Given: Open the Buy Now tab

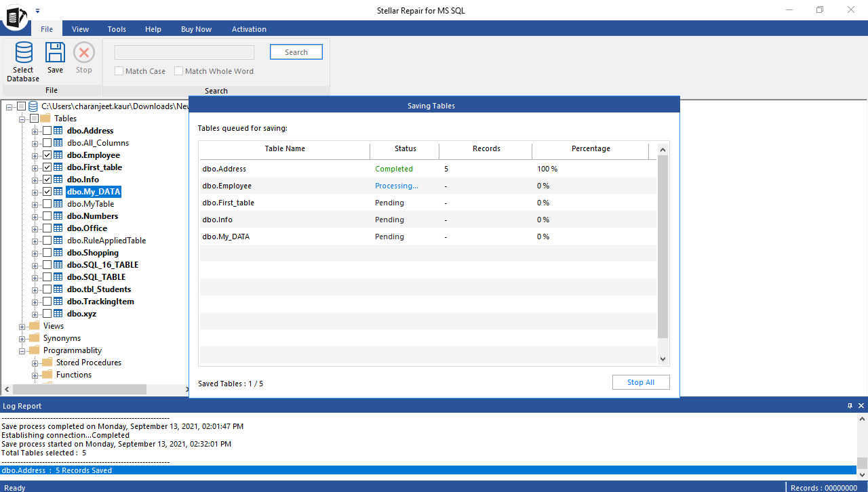Looking at the screenshot, I should tap(196, 29).
